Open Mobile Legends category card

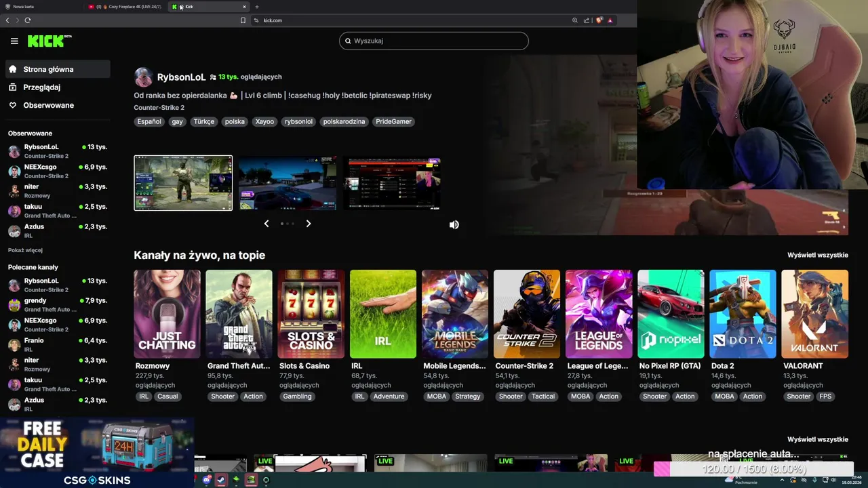[x=455, y=314]
